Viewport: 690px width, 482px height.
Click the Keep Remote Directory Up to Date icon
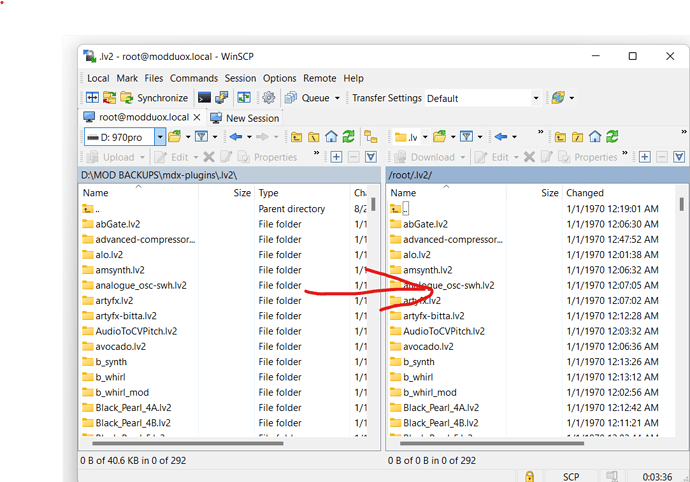[x=244, y=98]
